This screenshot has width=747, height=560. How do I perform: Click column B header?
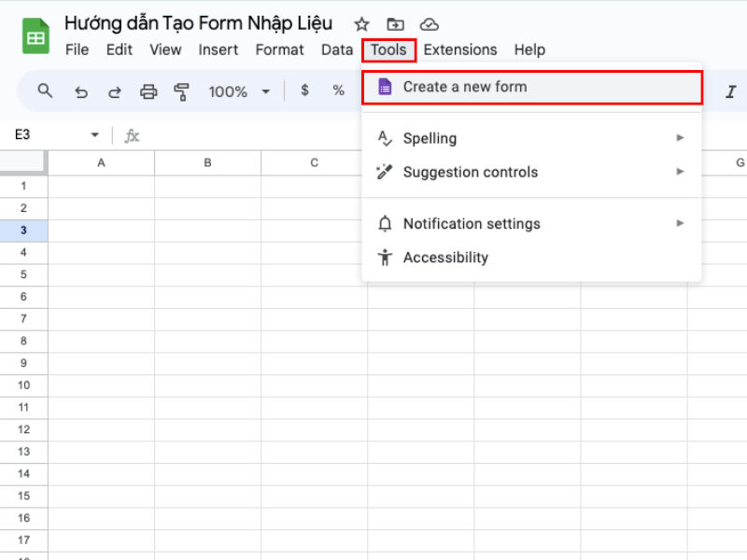click(207, 162)
